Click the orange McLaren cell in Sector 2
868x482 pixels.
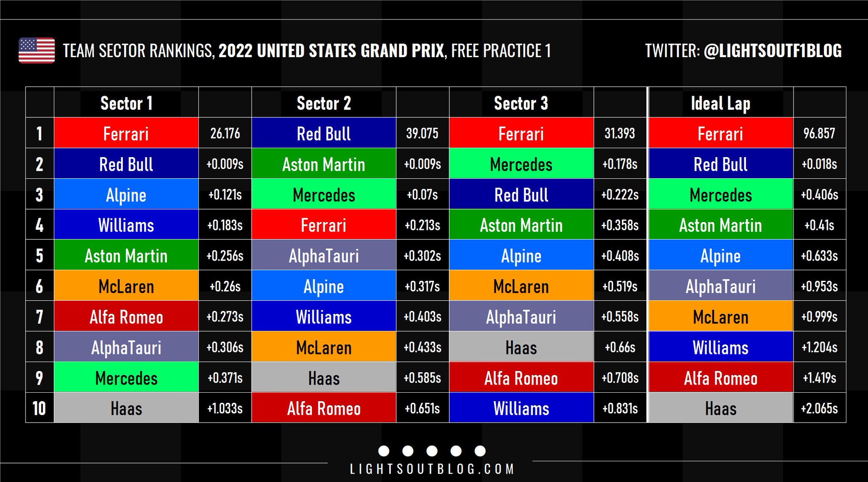click(x=324, y=347)
